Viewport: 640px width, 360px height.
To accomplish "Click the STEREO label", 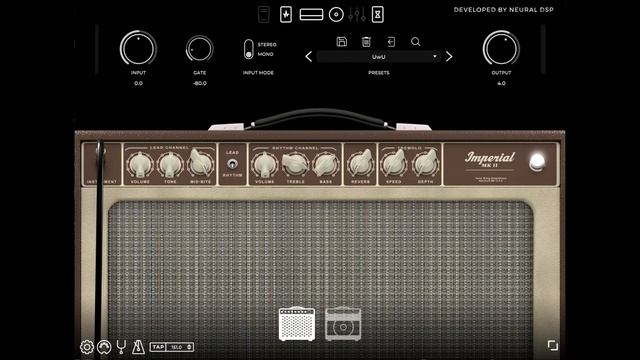I will point(267,44).
